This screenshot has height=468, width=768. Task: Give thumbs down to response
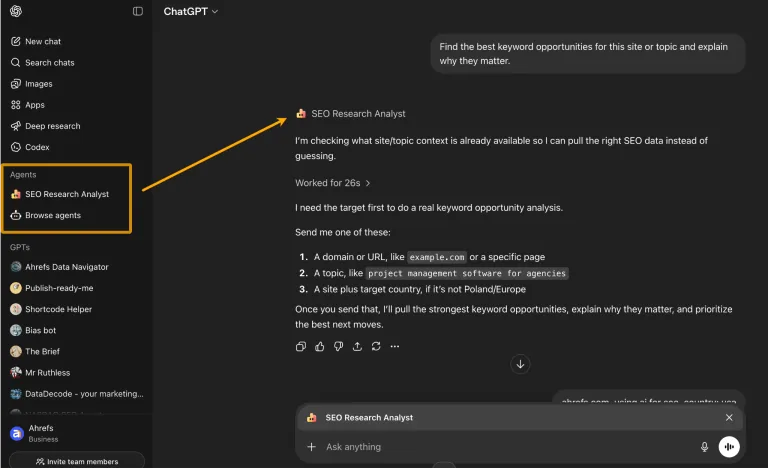point(338,346)
